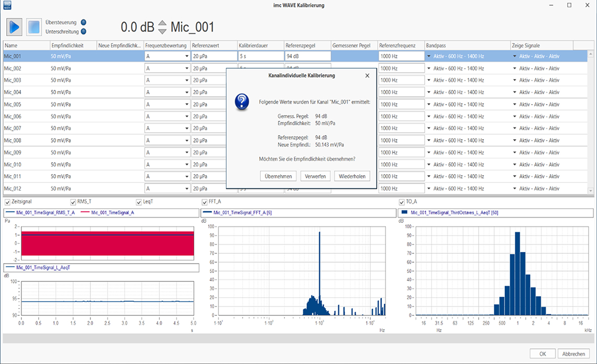The width and height of the screenshot is (597, 364).
Task: Click the Übersteuerung indicator light
Action: [83, 22]
